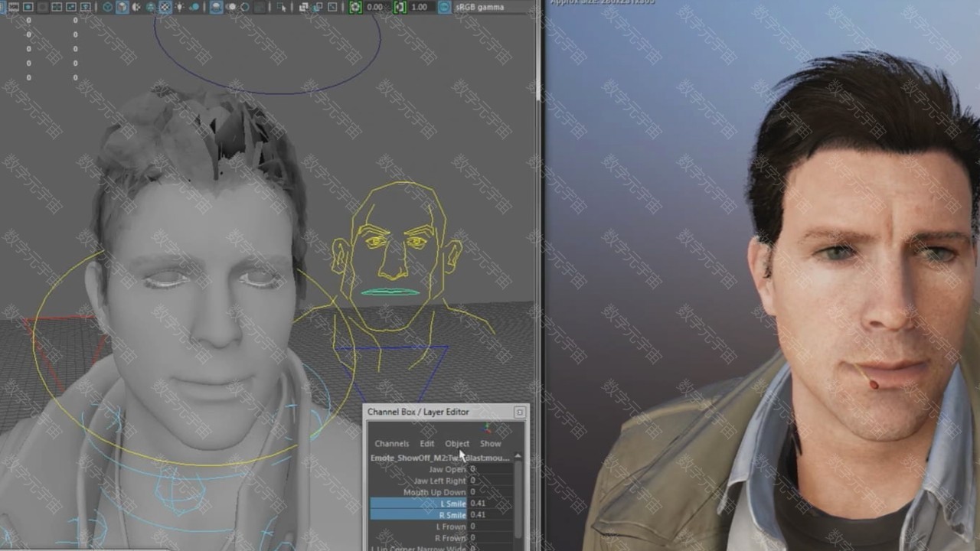The height and width of the screenshot is (551, 980).
Task: Select the Emote_ShowOff_M2 object name
Action: point(440,458)
